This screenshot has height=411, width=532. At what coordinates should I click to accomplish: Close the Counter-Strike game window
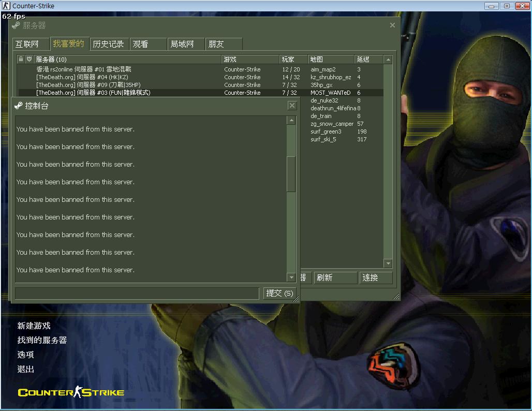[x=523, y=6]
